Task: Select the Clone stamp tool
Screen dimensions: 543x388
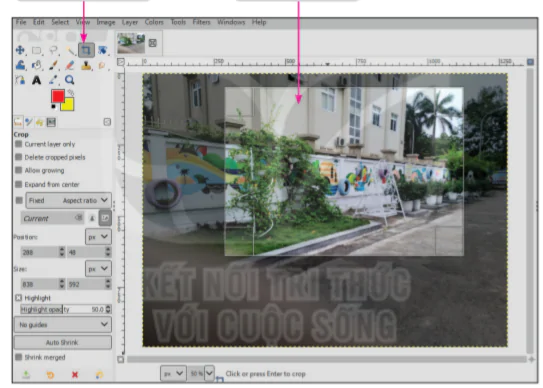Action: 86,65
